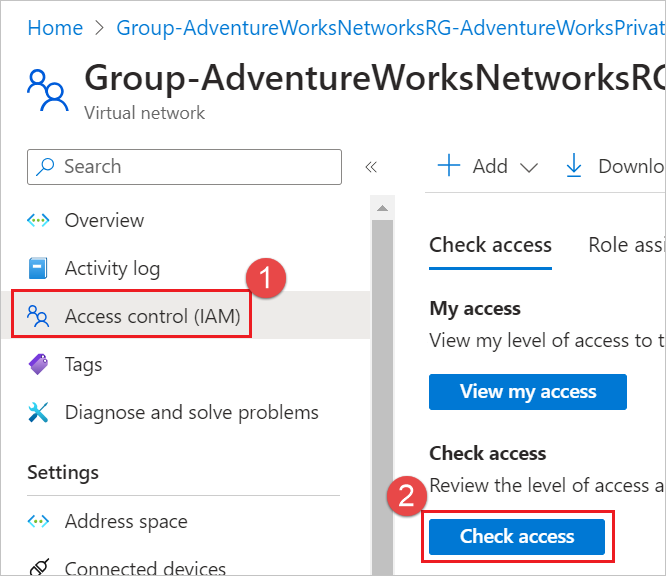Click the Diagnose wrench icon
Screen dimensions: 666x576
[38, 413]
